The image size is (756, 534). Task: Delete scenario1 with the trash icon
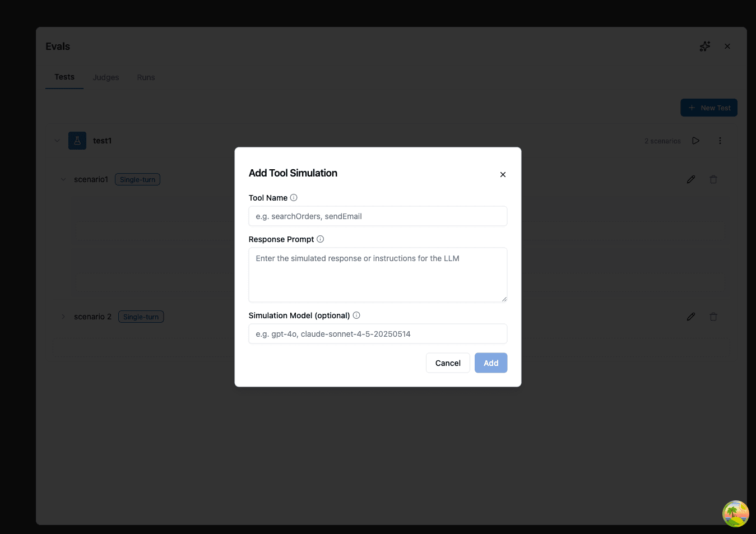[713, 179]
